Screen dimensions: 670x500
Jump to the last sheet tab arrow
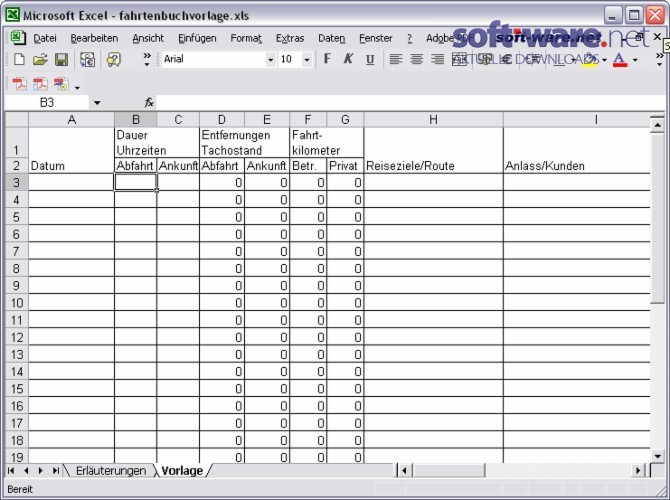click(x=56, y=471)
